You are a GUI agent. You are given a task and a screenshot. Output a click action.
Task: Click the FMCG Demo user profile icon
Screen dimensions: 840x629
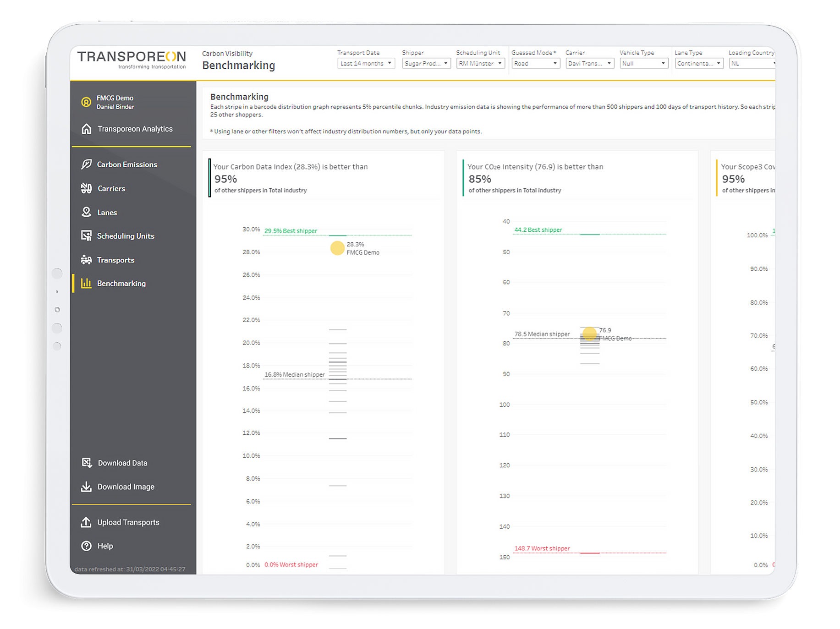[x=86, y=102]
